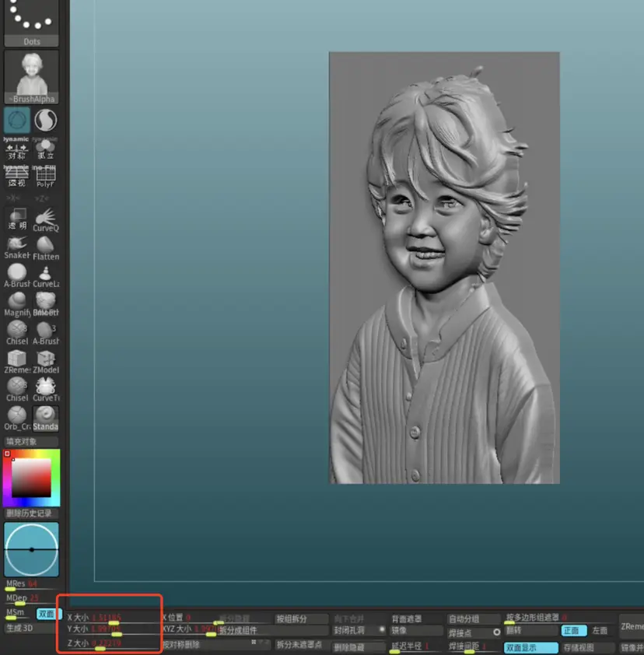Screen dimensions: 644x655
Task: Select the Orb_Cracks brush
Action: click(17, 416)
